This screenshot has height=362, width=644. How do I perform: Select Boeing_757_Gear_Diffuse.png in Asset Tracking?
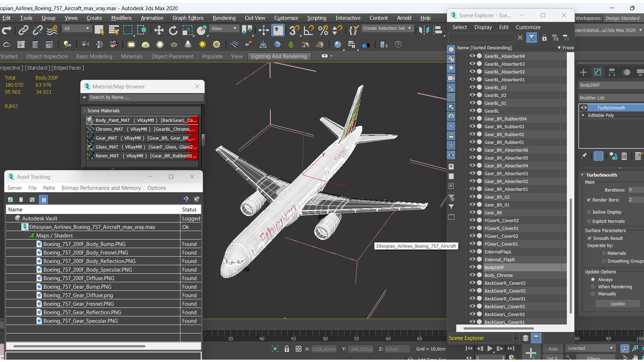point(78,295)
